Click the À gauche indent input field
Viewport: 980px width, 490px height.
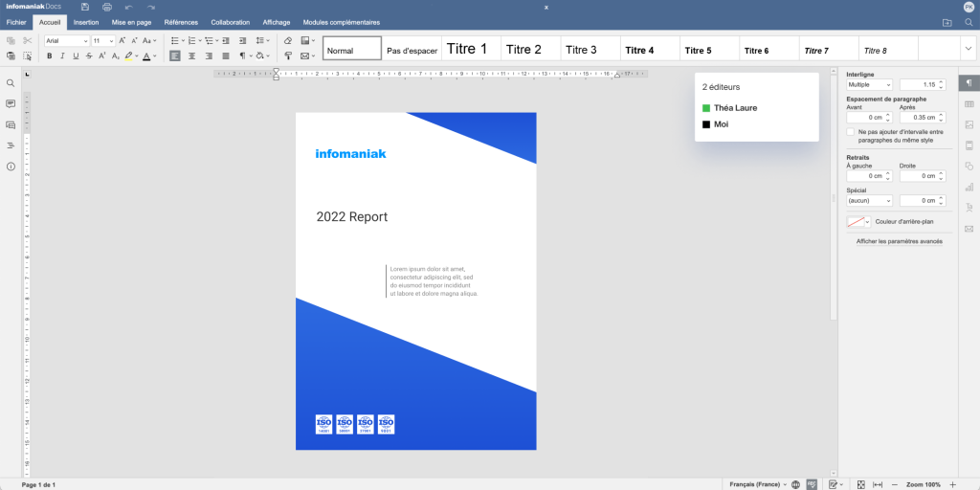click(865, 176)
